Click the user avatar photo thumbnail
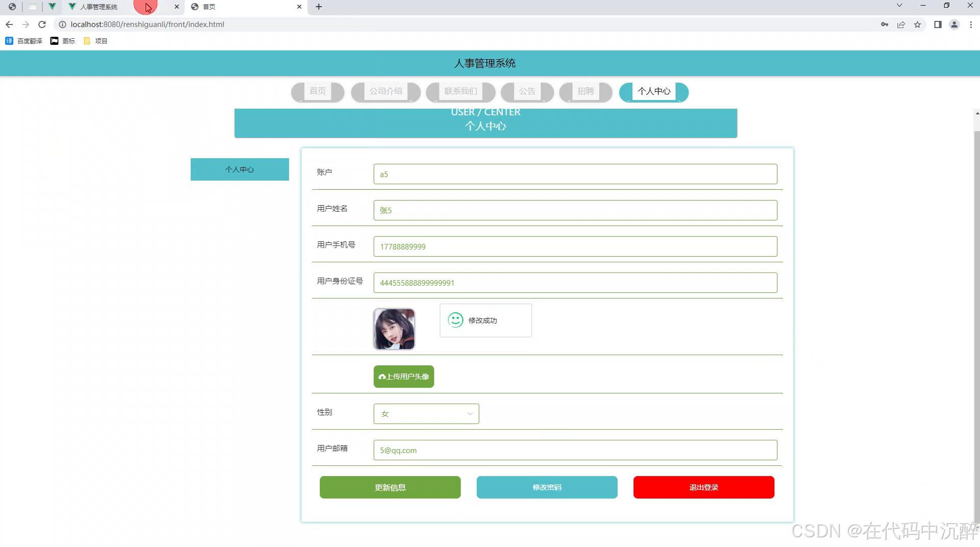 394,329
